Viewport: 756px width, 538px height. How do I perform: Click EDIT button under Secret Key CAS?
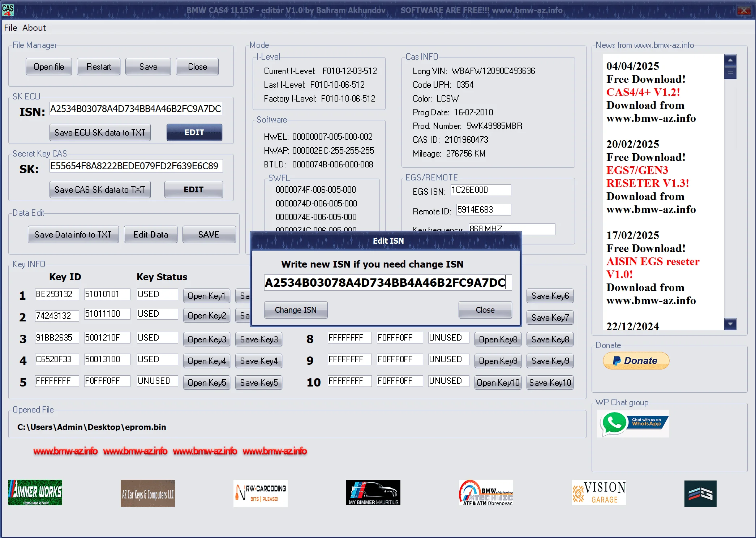[194, 189]
